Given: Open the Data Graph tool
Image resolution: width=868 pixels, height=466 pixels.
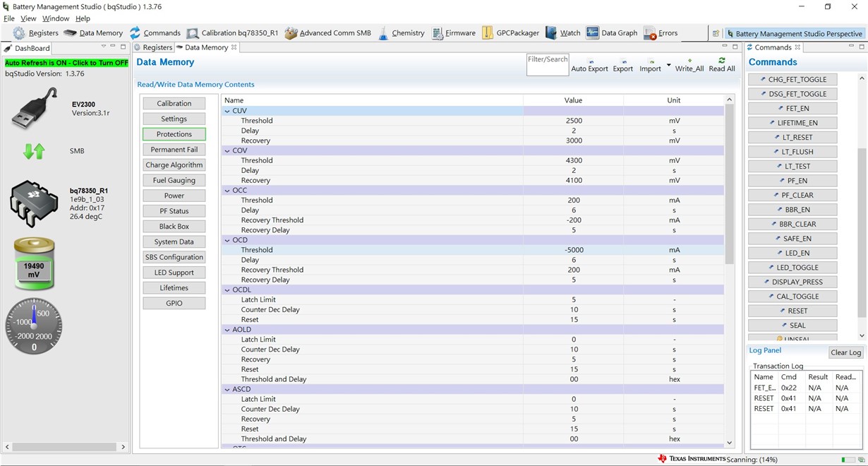Looking at the screenshot, I should pos(612,33).
